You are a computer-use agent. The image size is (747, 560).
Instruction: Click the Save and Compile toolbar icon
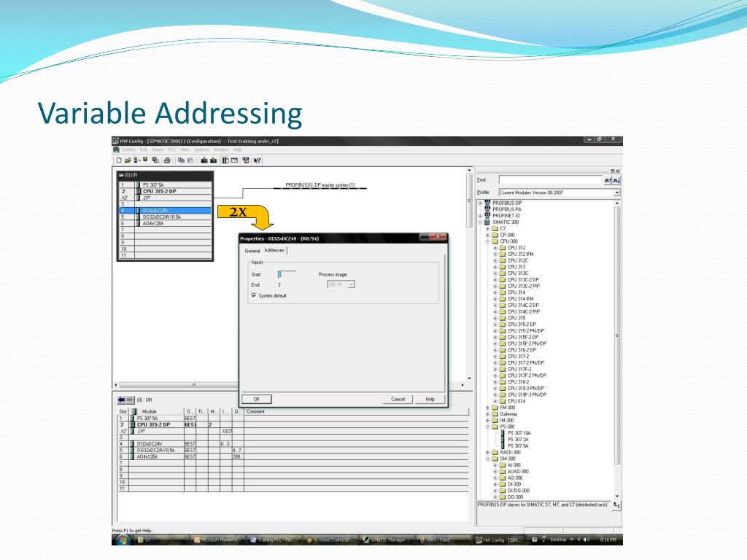(155, 160)
